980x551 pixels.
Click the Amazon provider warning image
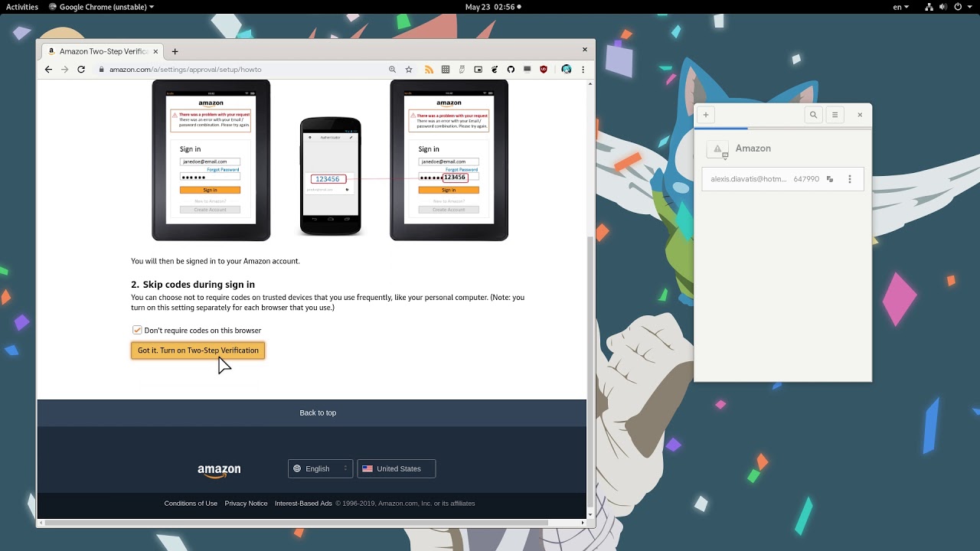pyautogui.click(x=717, y=149)
